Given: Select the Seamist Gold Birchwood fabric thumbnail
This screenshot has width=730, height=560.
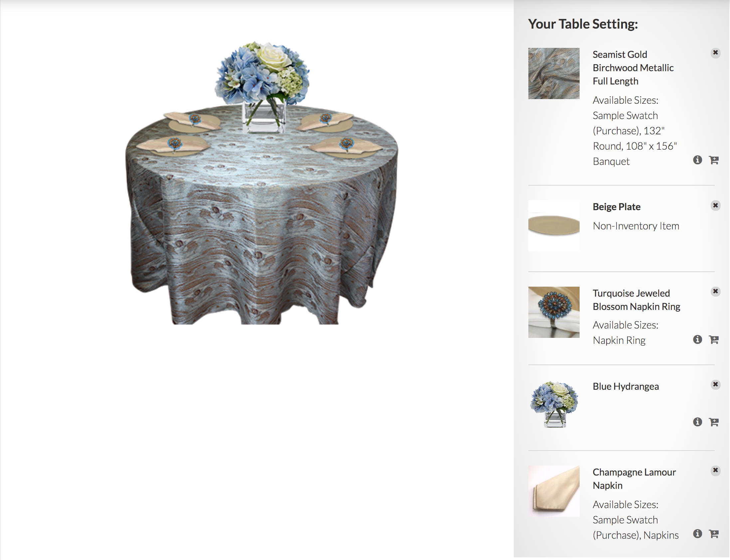Looking at the screenshot, I should point(554,73).
